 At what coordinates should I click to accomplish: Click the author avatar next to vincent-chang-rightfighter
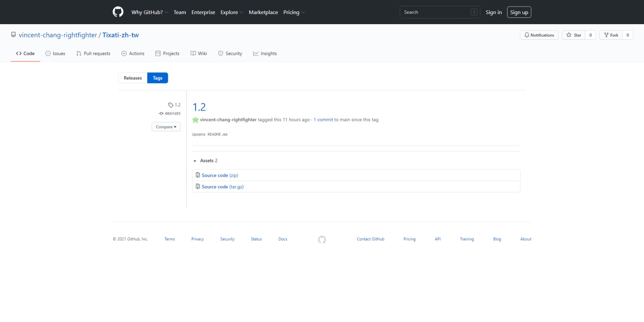click(x=195, y=120)
